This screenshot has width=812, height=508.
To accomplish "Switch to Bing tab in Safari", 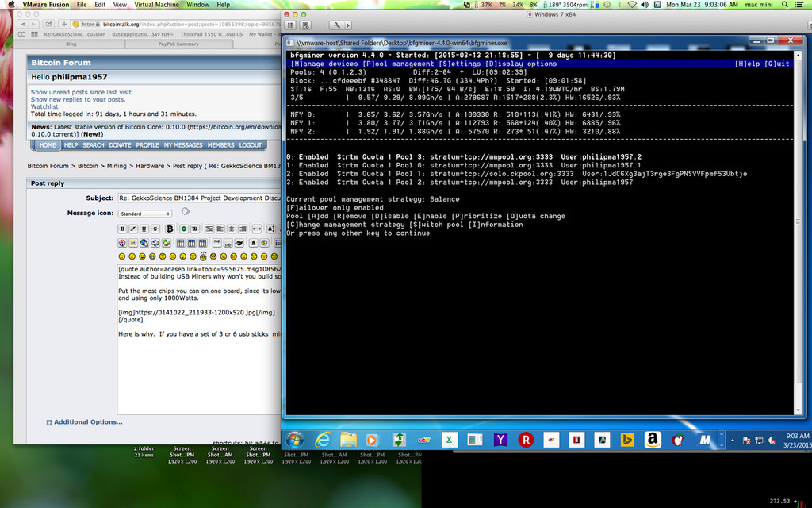I will tap(71, 44).
